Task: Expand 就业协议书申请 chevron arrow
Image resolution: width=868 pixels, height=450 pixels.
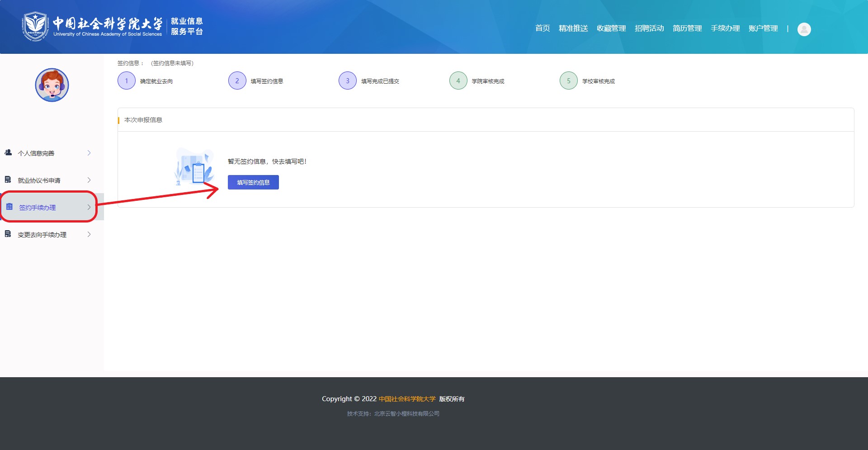Action: (x=89, y=180)
